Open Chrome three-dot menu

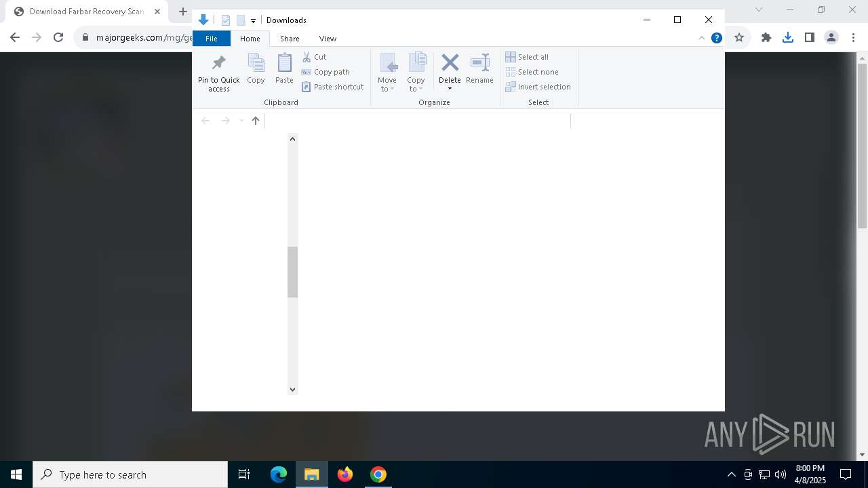tap(853, 38)
